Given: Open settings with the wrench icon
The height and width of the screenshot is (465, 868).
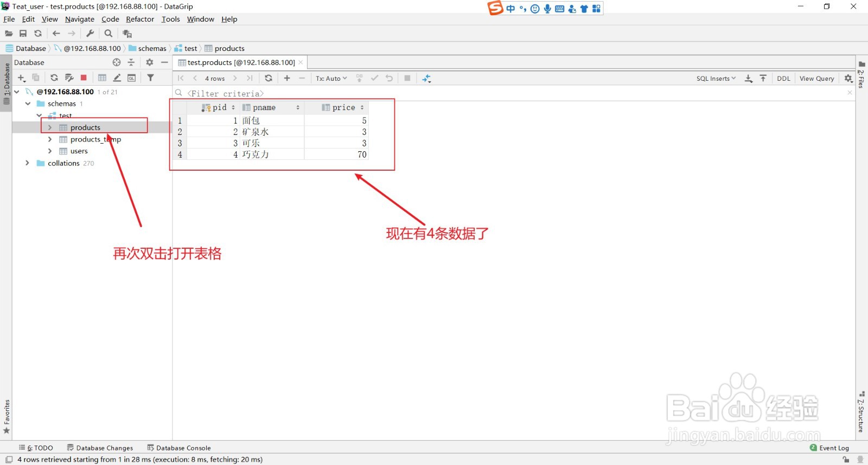Looking at the screenshot, I should 91,34.
